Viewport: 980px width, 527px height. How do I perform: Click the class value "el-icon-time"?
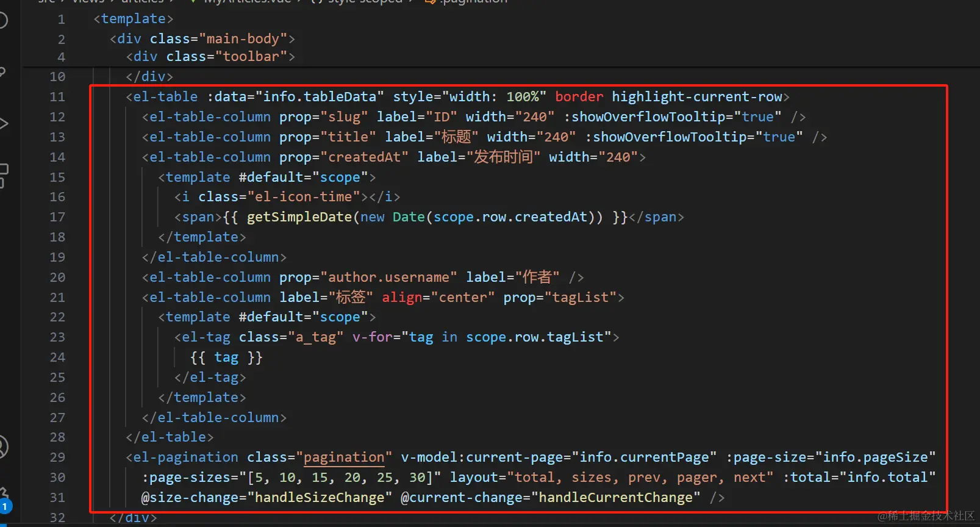pyautogui.click(x=304, y=196)
